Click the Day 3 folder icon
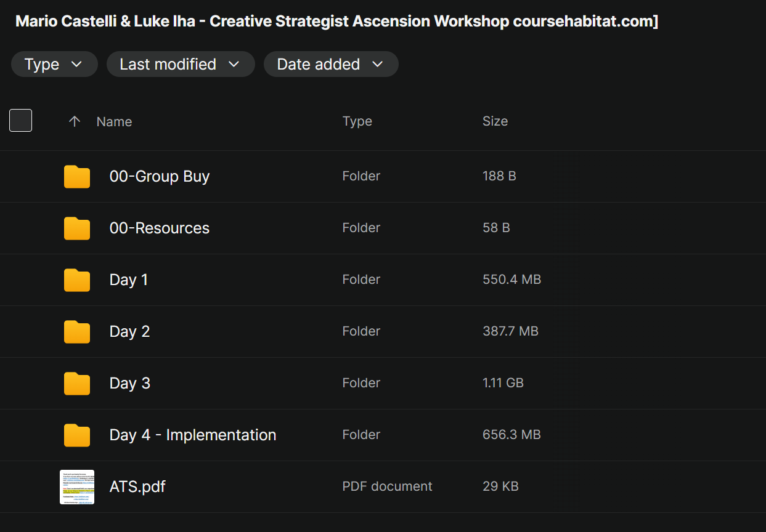This screenshot has height=532, width=766. point(77,384)
